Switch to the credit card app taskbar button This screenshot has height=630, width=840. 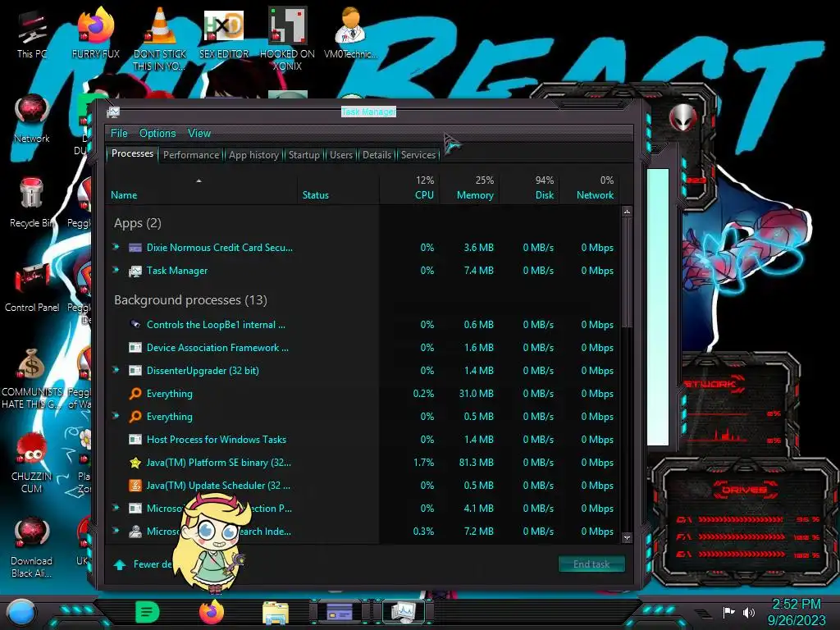pos(340,612)
